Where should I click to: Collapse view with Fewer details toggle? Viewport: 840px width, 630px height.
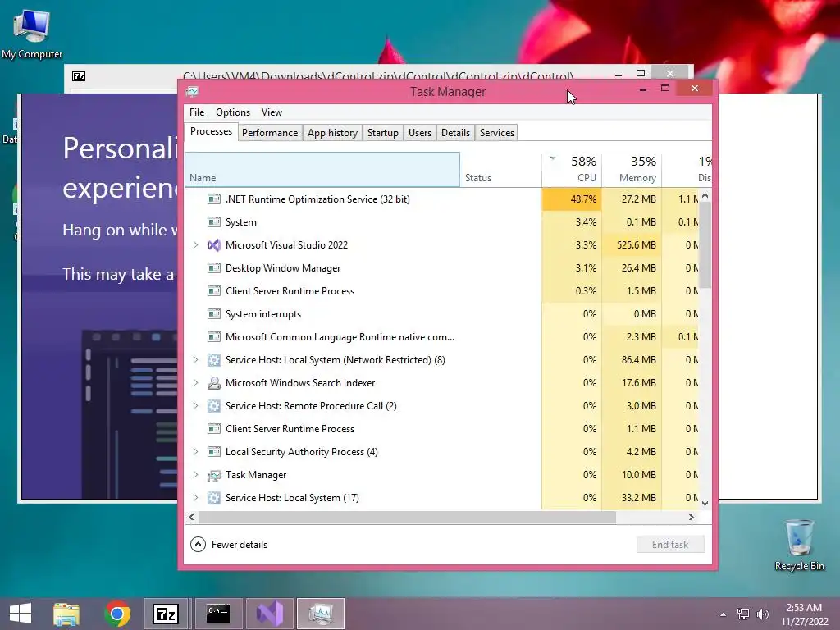tap(229, 545)
